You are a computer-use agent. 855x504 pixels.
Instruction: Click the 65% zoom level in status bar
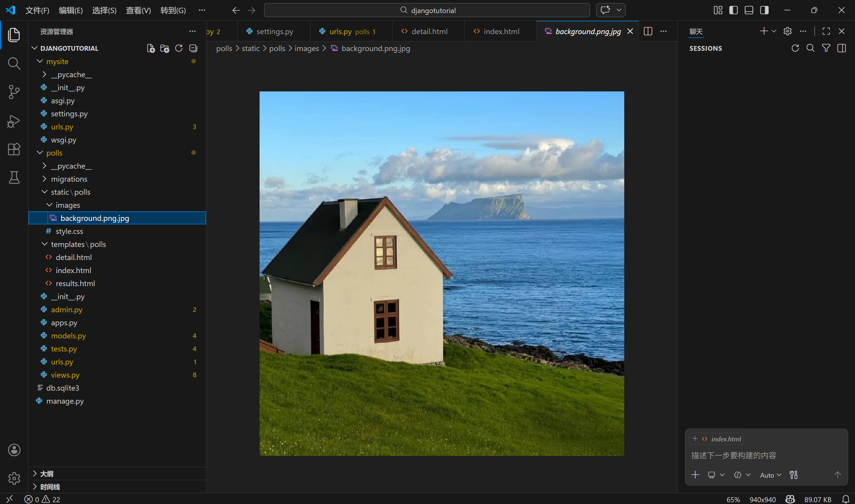(x=733, y=499)
